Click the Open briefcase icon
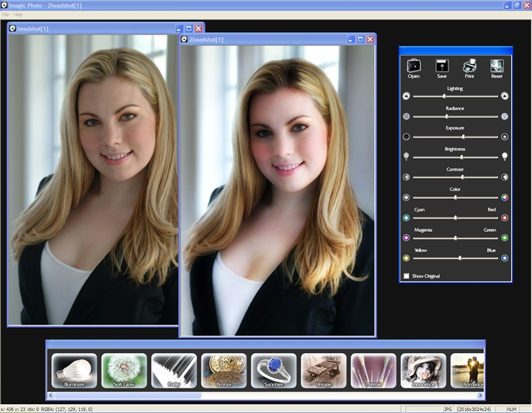This screenshot has height=413, width=532. point(413,66)
